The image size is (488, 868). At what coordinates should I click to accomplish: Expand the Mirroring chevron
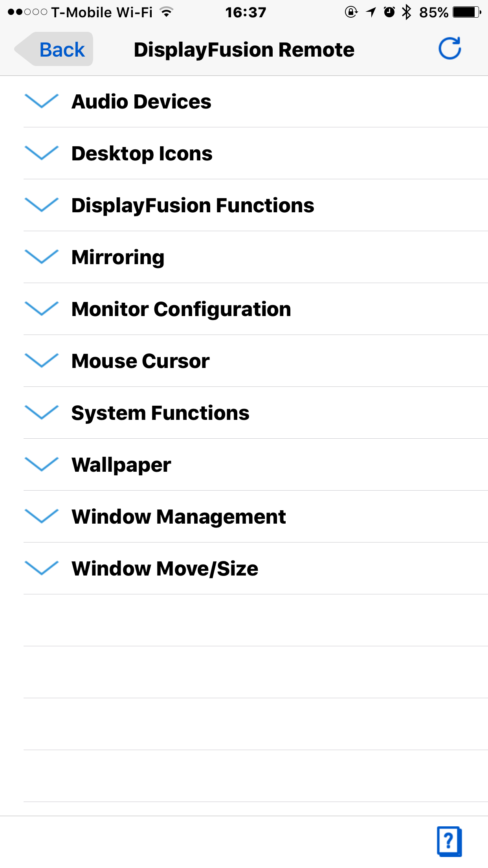pyautogui.click(x=41, y=257)
